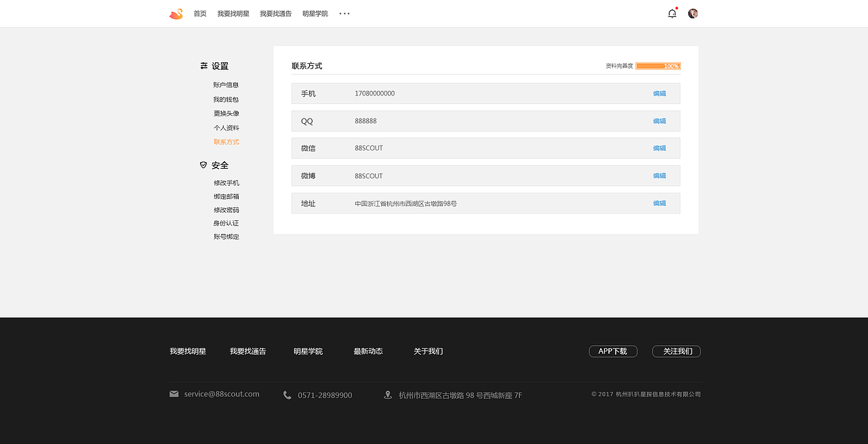The width and height of the screenshot is (868, 444).
Task: Open notifications via the bell icon
Action: tap(671, 13)
